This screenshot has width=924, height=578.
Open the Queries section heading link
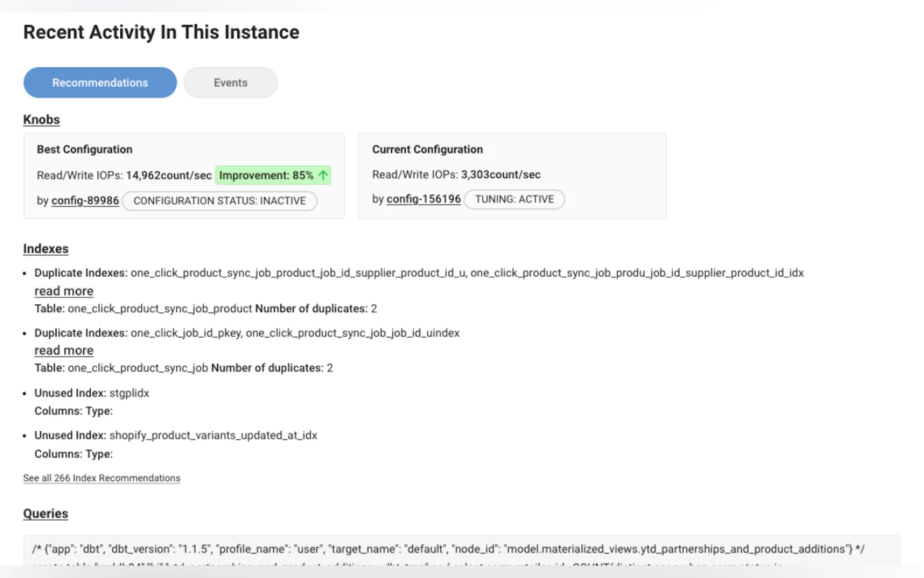45,514
